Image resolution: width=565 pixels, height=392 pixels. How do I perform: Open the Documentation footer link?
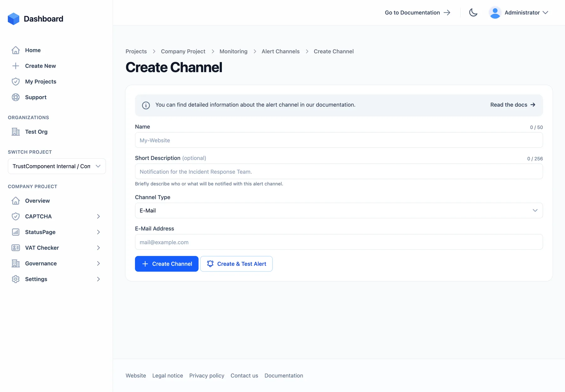tap(284, 376)
